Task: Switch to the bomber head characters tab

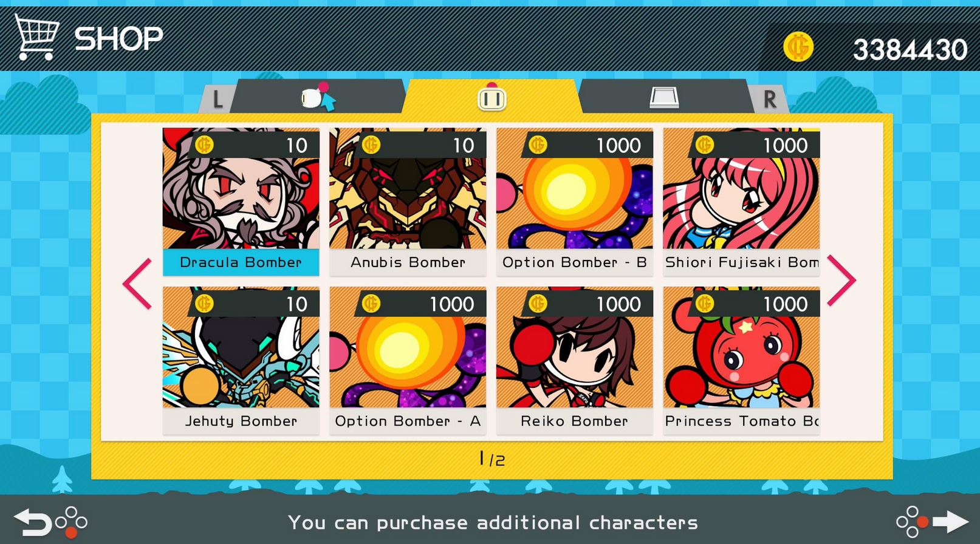Action: coord(492,97)
